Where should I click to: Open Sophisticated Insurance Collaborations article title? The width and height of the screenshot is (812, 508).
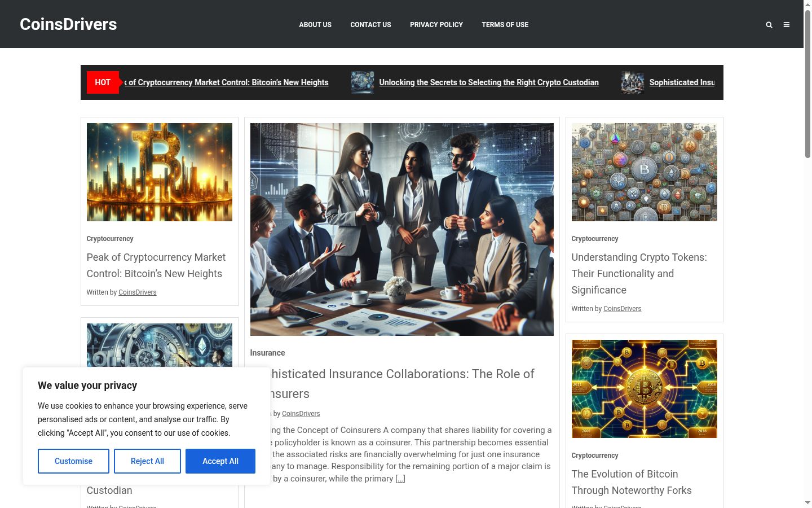click(402, 384)
